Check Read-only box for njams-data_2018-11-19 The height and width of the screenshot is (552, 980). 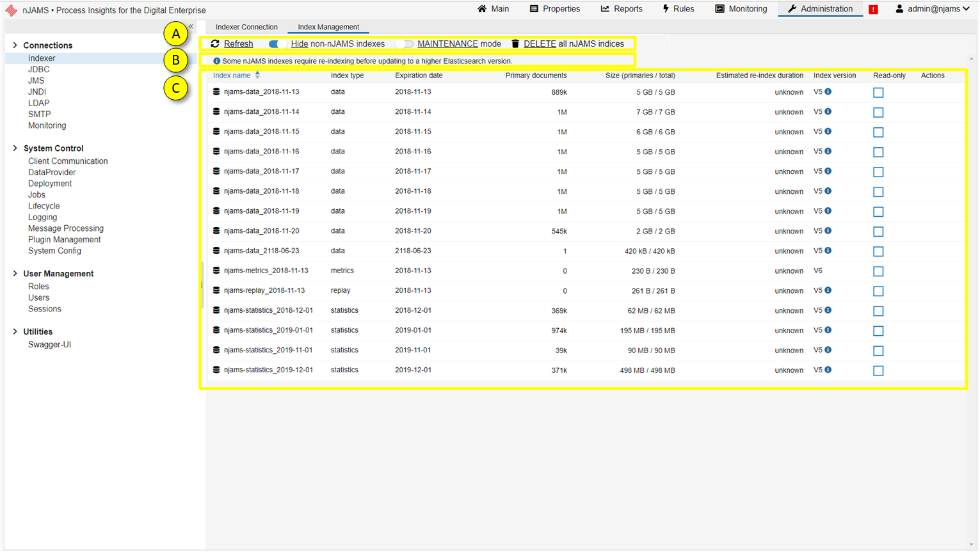point(878,212)
